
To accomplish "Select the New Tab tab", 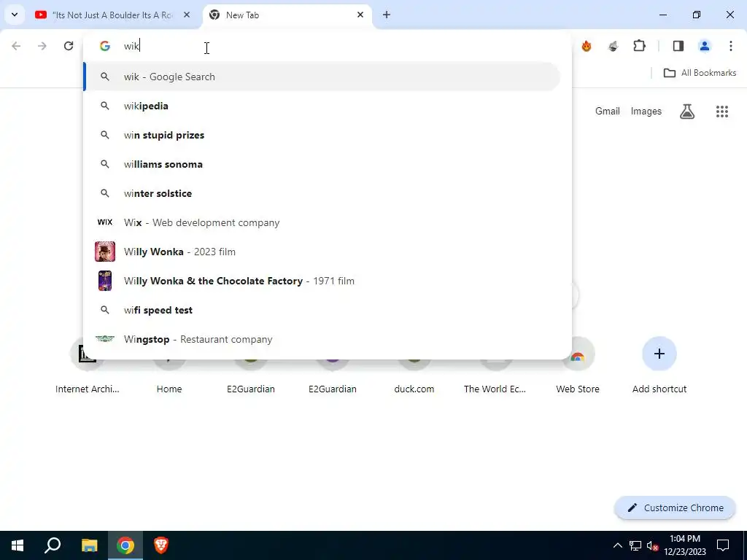I will pos(287,15).
